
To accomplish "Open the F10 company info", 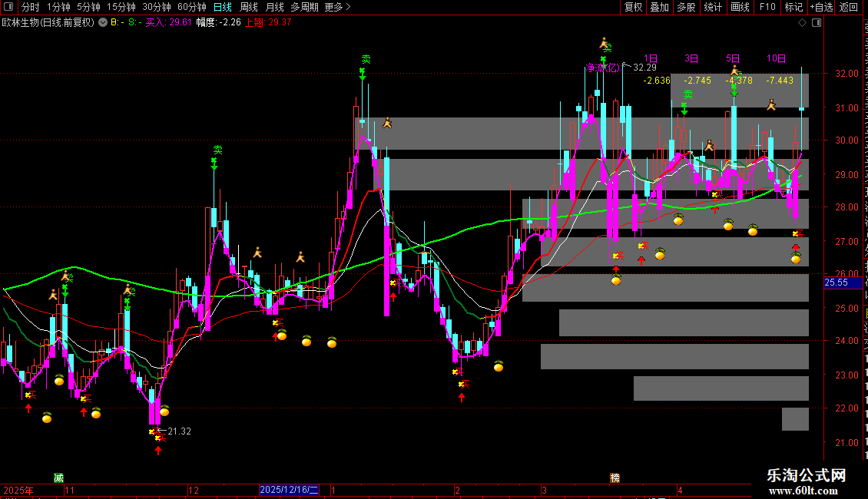I will 767,7.
